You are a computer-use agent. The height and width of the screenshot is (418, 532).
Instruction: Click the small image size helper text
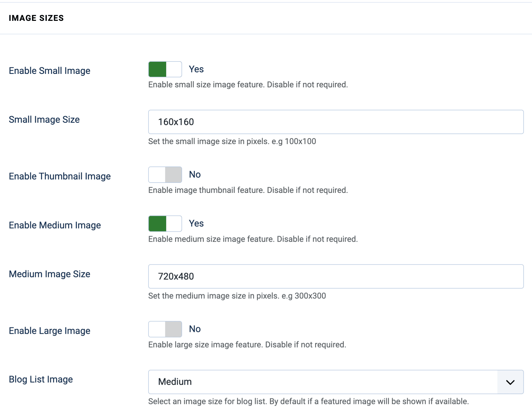point(232,141)
